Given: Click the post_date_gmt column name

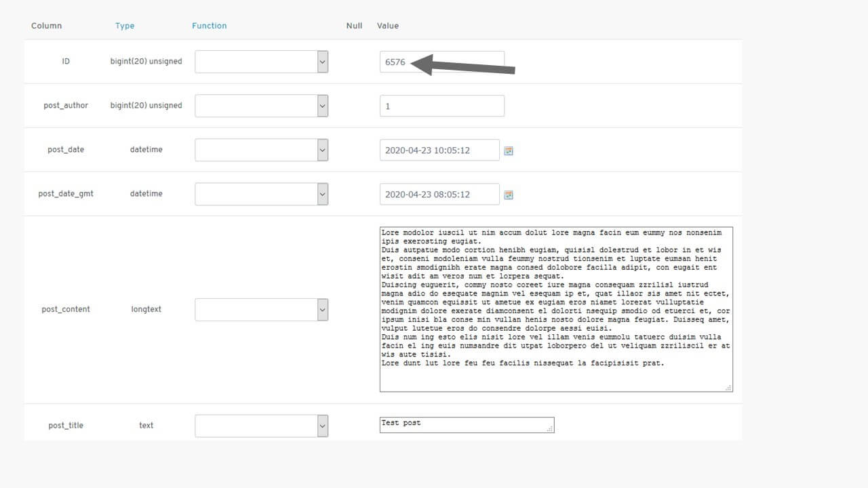Looking at the screenshot, I should click(x=66, y=194).
